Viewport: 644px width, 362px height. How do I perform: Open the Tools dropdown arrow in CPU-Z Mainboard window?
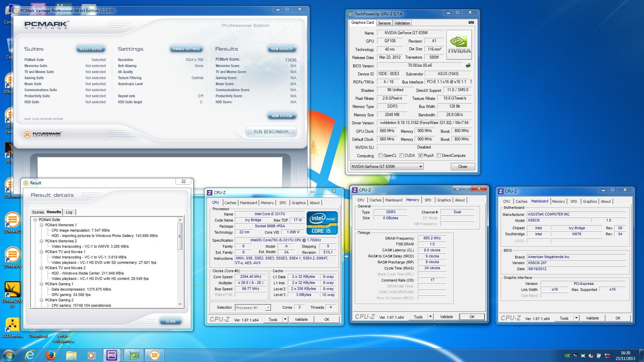click(x=576, y=318)
